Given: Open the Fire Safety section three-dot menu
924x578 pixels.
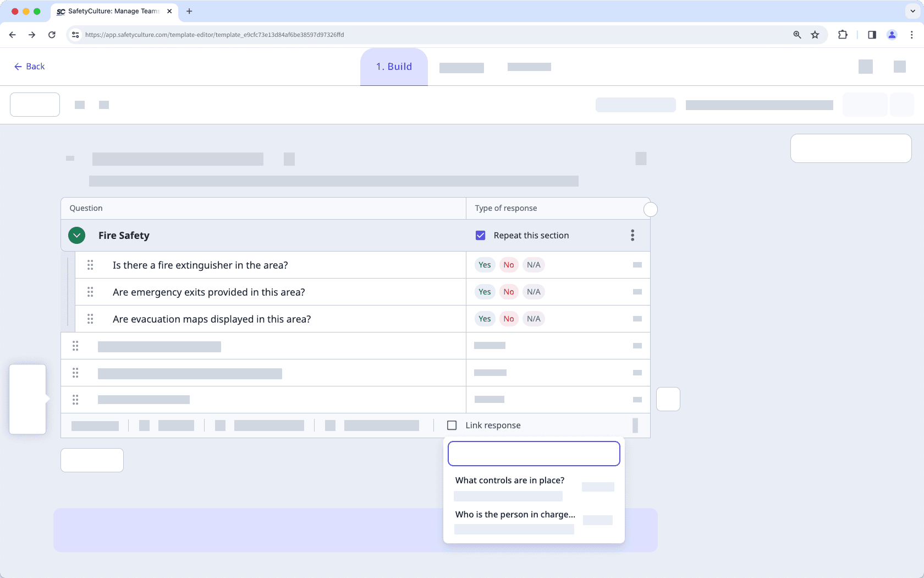Looking at the screenshot, I should coord(632,236).
